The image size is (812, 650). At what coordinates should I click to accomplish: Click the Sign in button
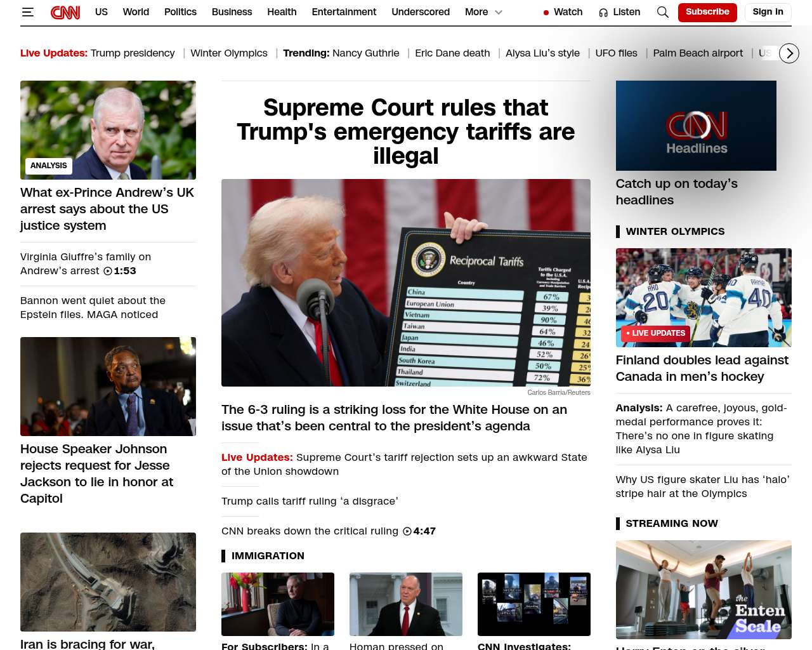(x=768, y=12)
